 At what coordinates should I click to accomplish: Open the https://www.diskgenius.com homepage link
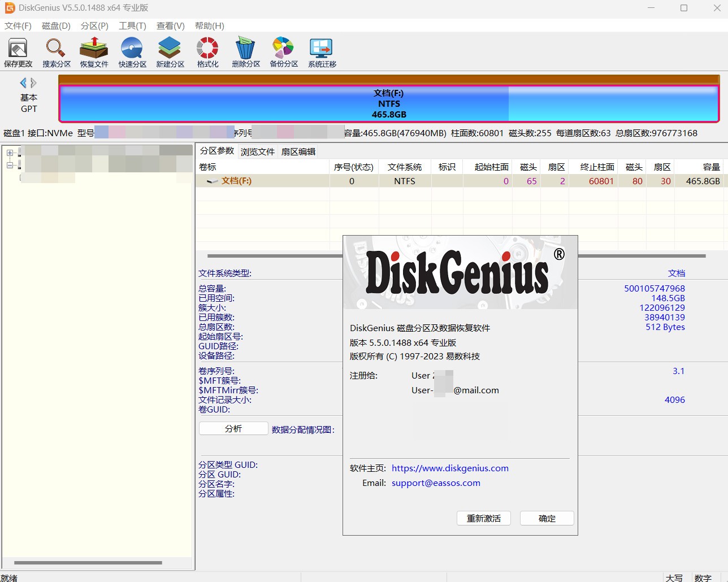click(x=450, y=468)
